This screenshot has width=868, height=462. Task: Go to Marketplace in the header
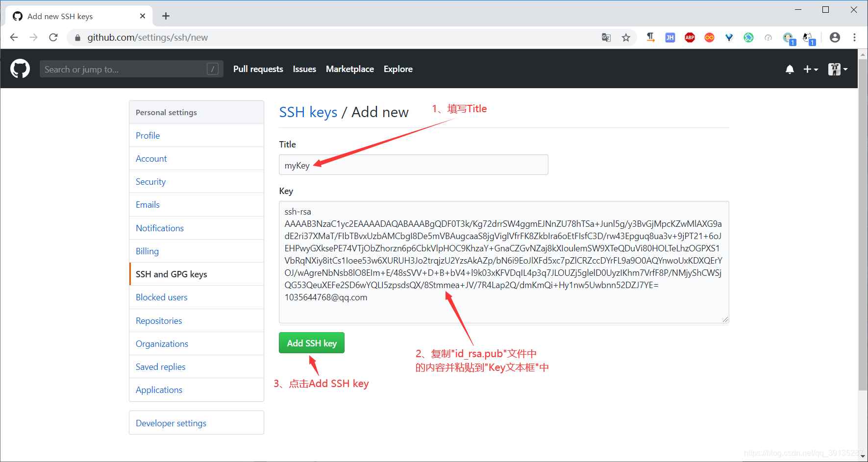point(349,69)
